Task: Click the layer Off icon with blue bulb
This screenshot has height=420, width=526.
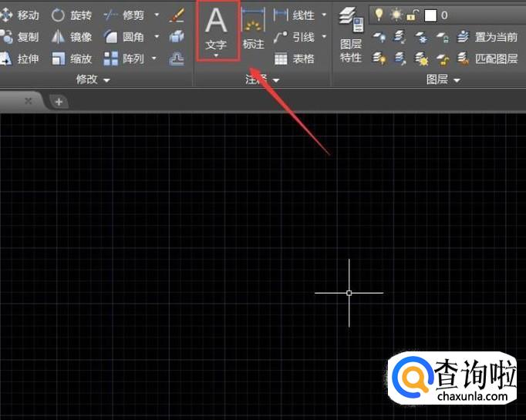Action: [379, 37]
